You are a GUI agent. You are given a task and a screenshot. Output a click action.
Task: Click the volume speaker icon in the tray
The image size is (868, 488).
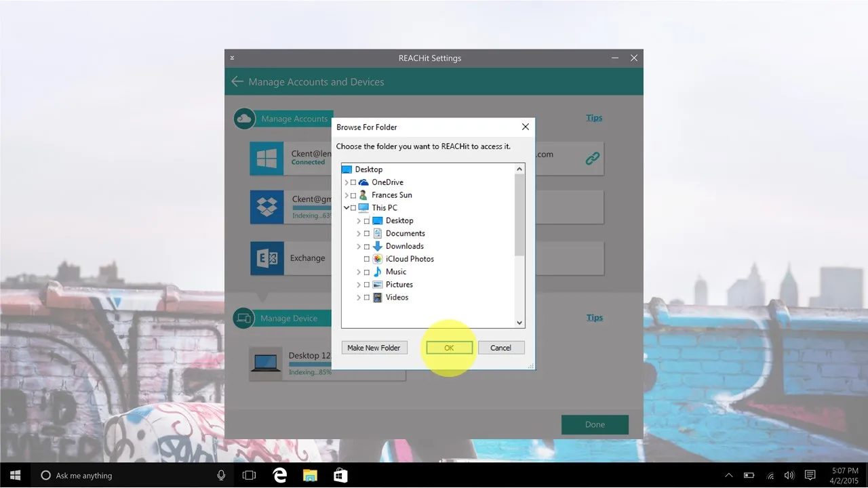(789, 475)
